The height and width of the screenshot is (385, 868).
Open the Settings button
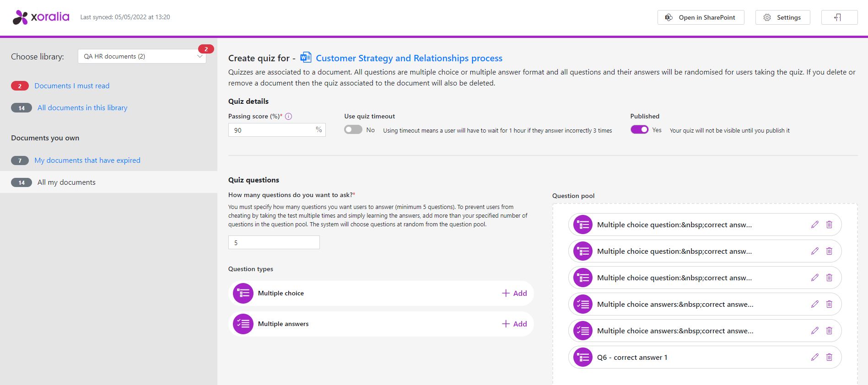[783, 17]
